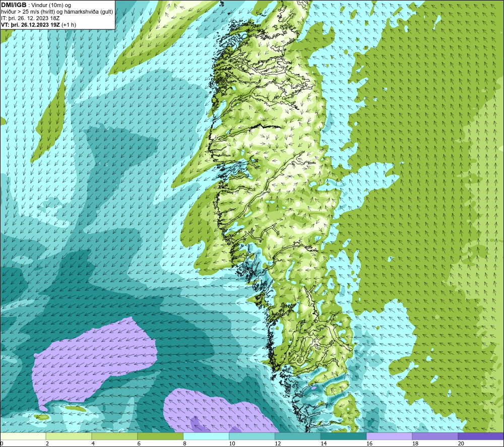Viewport: 504px width, 447px height.
Task: Click the scale label '10'
Action: coord(232,443)
